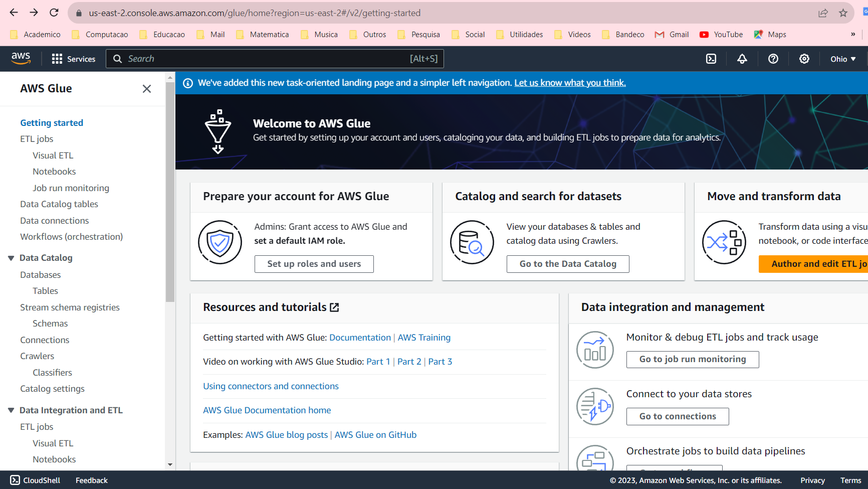Image resolution: width=868 pixels, height=489 pixels.
Task: Collapse the Data Integration and ETL section
Action: 11,410
